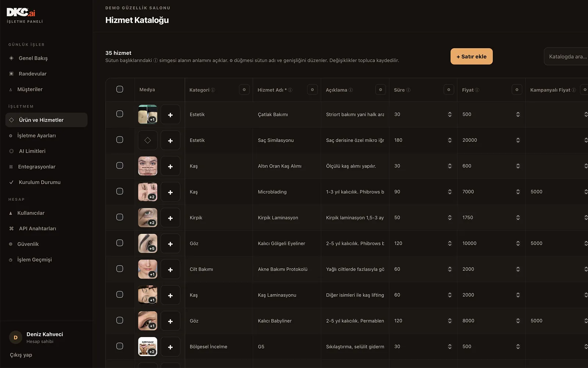Adjust duration stepper for Kaş Laminasyonu
The height and width of the screenshot is (368, 588).
click(x=450, y=295)
